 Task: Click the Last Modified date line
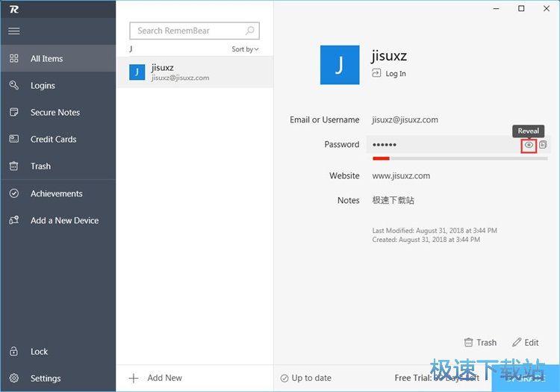click(435, 231)
